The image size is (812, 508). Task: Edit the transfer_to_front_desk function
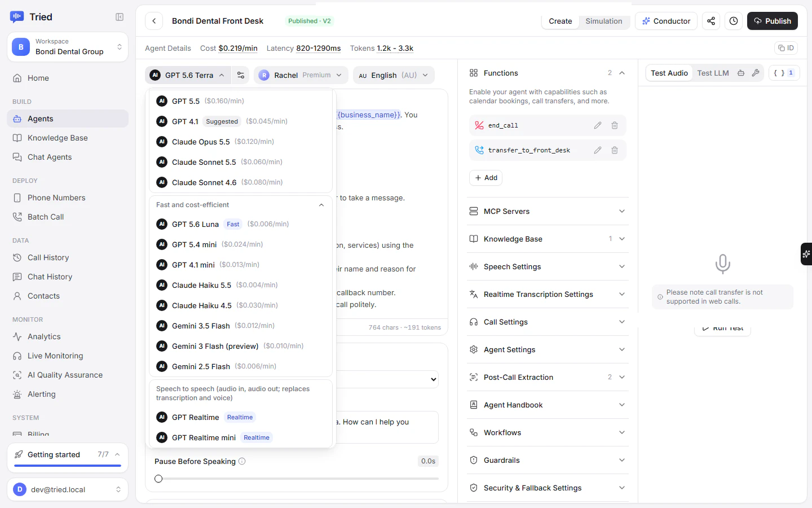[598, 150]
